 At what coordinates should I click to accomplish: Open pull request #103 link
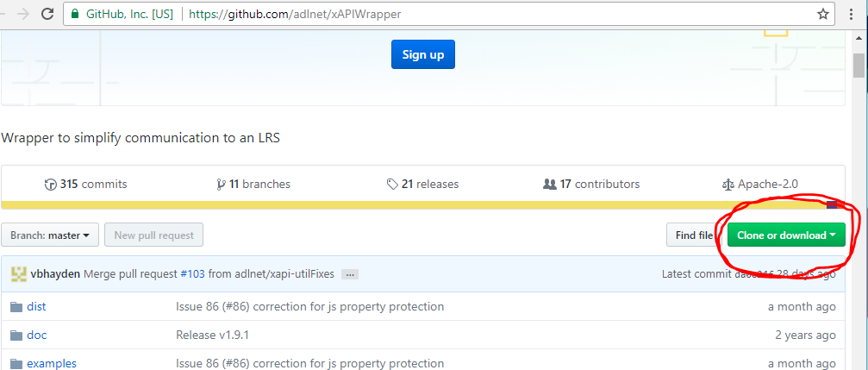click(192, 273)
